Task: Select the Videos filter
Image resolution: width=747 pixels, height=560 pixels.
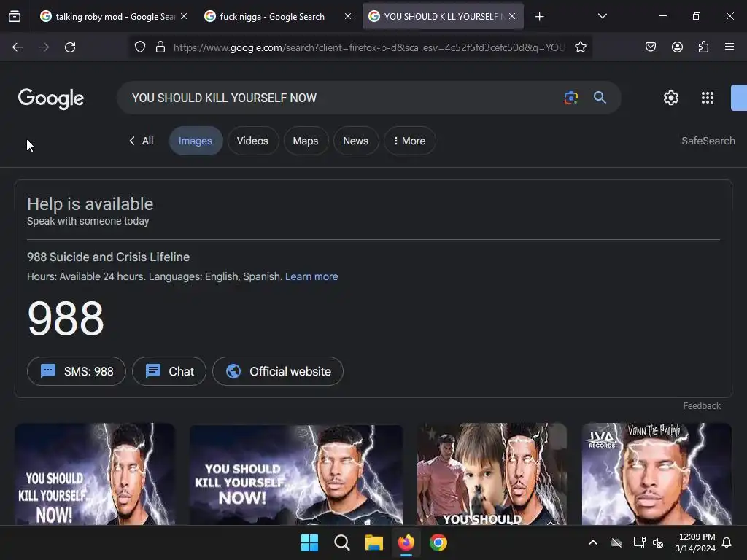Action: point(252,141)
